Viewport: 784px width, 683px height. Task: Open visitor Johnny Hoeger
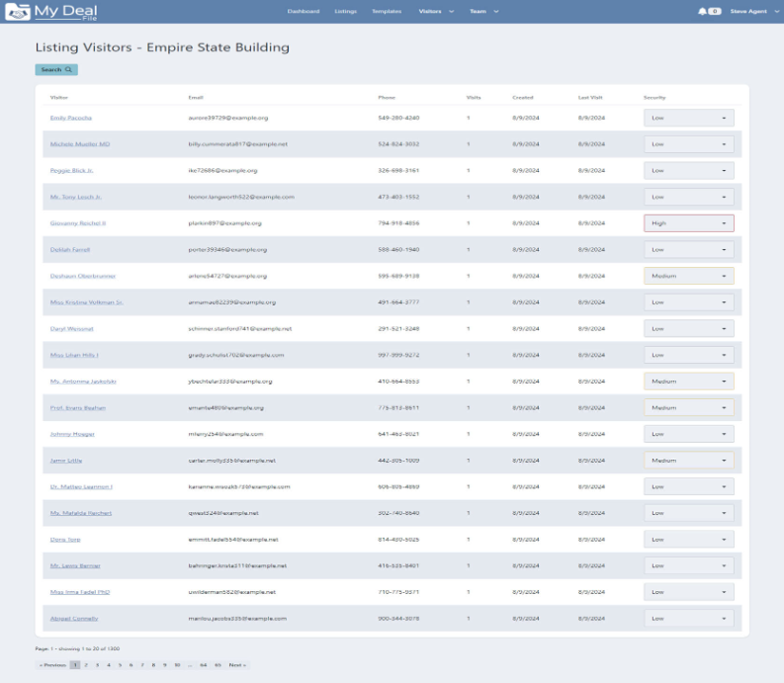pos(72,434)
